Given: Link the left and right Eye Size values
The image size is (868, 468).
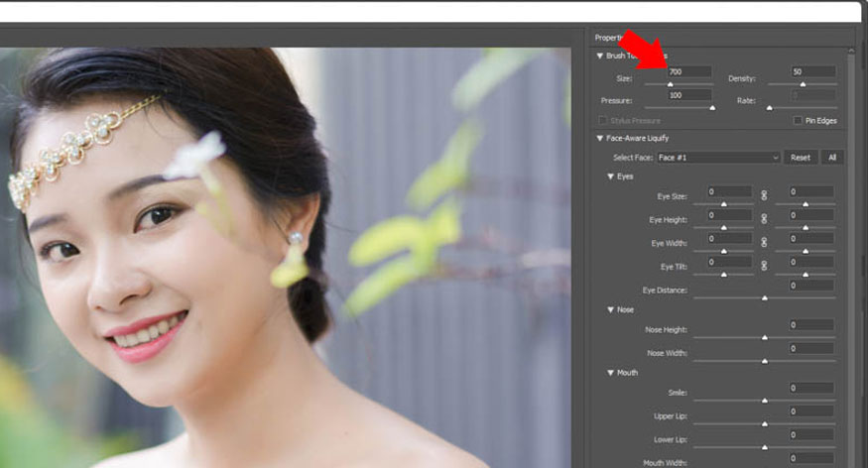Looking at the screenshot, I should [x=764, y=195].
